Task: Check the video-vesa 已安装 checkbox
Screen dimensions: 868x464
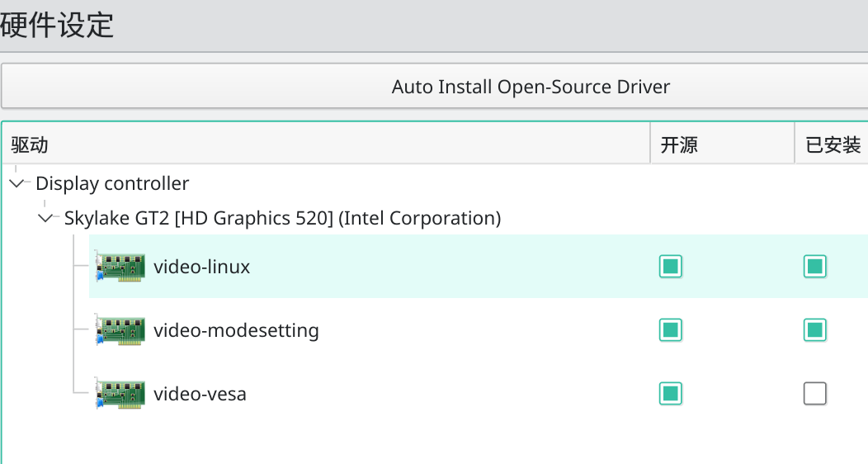Action: (x=815, y=394)
